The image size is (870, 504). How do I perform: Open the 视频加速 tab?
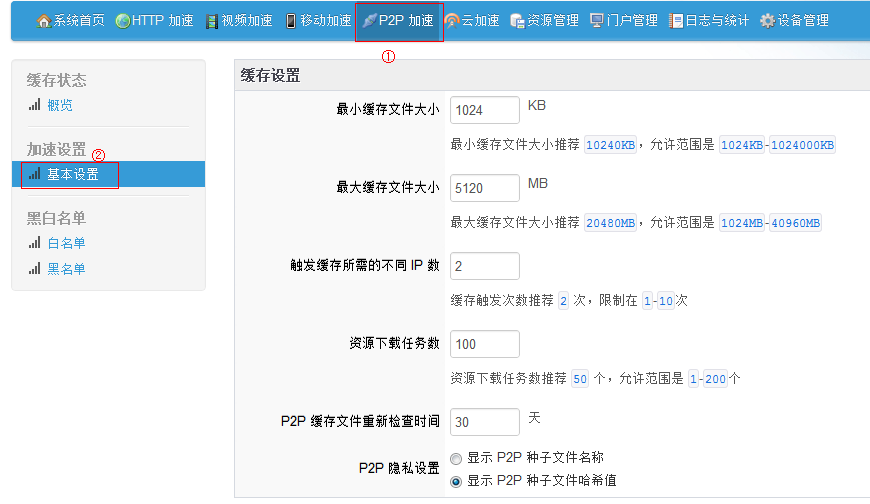click(x=240, y=21)
